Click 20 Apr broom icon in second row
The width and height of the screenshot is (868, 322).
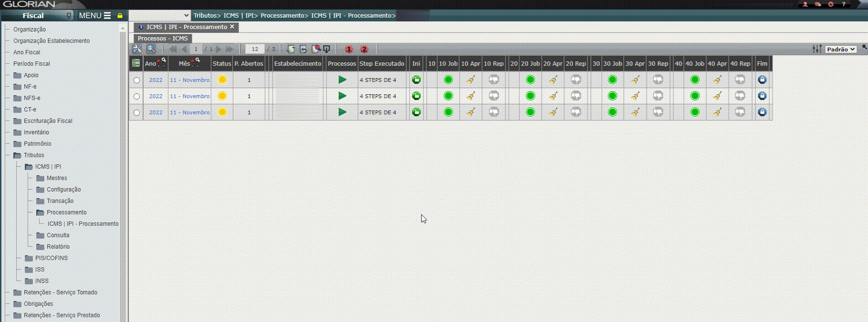[553, 96]
